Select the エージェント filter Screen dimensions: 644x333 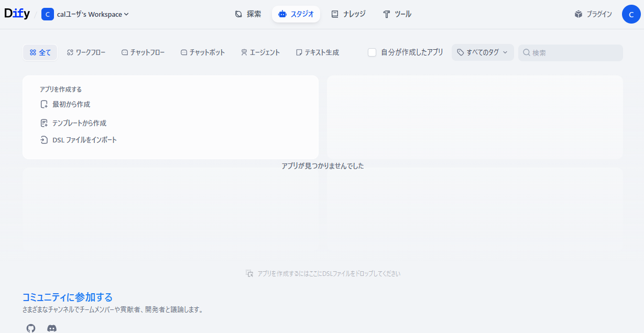(260, 52)
